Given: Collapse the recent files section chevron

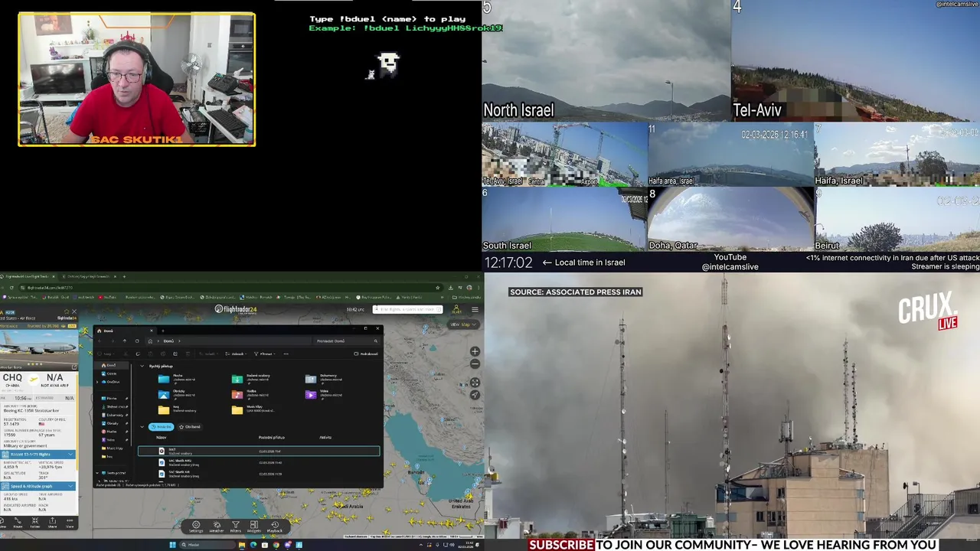Looking at the screenshot, I should click(x=142, y=427).
